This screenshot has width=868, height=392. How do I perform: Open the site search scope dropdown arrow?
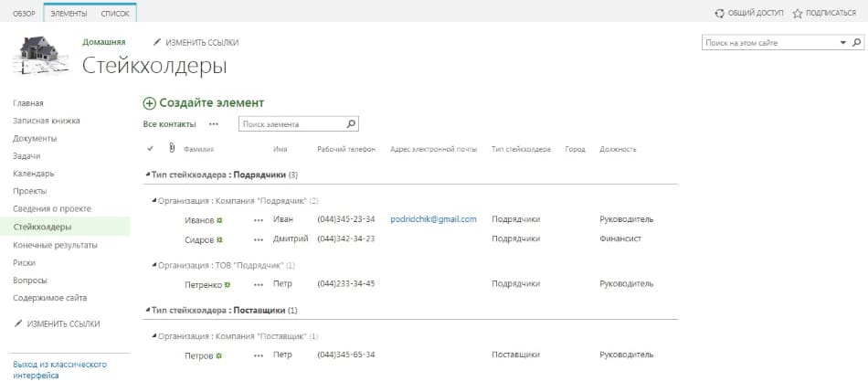pos(843,43)
